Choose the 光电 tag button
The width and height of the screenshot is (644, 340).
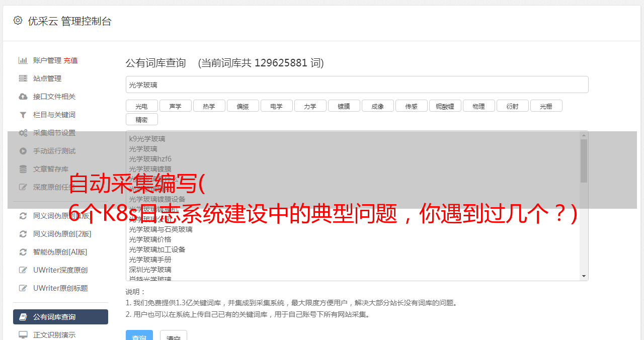coord(141,106)
